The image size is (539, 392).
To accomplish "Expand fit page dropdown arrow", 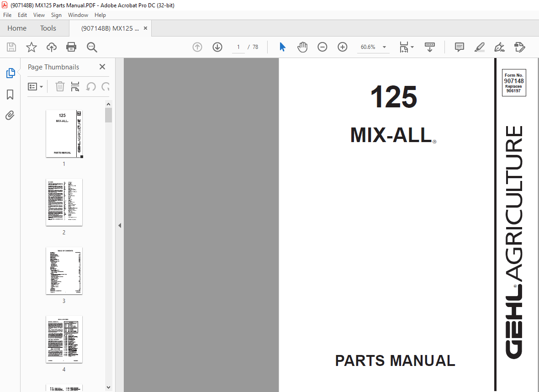I will (412, 47).
